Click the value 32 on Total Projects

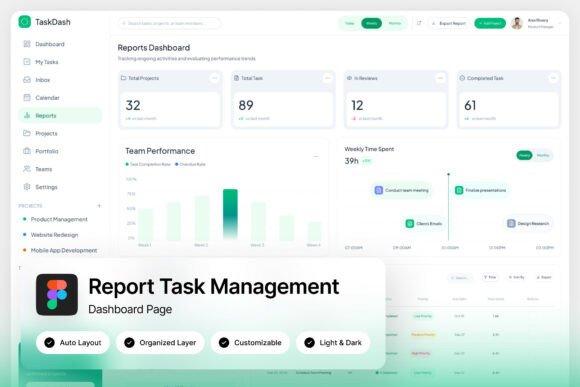pyautogui.click(x=133, y=105)
